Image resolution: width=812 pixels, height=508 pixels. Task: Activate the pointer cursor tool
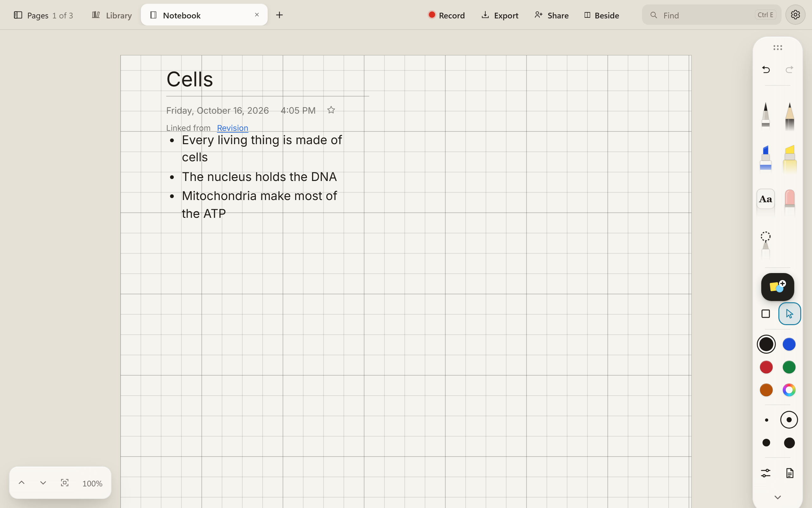789,314
